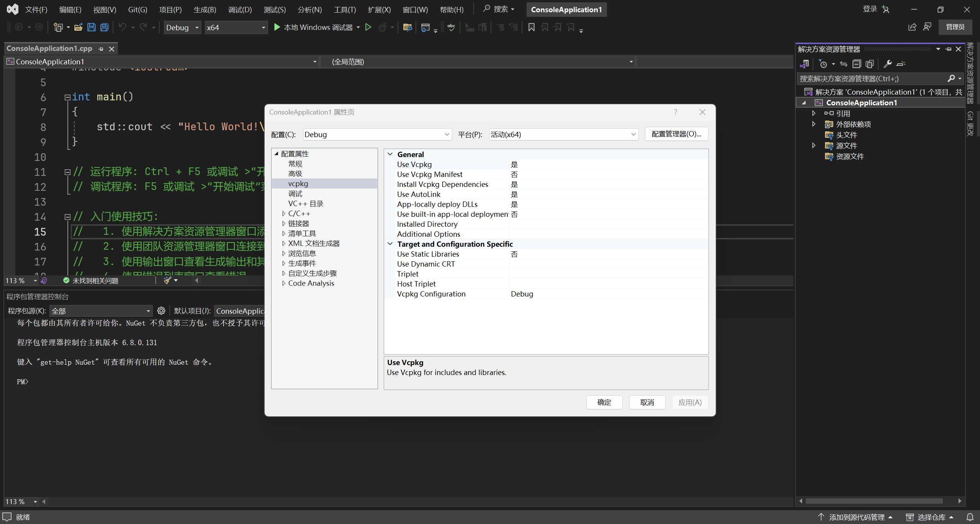This screenshot has width=980, height=524.
Task: Click the bookmark toggle icon in toolbar
Action: (531, 27)
